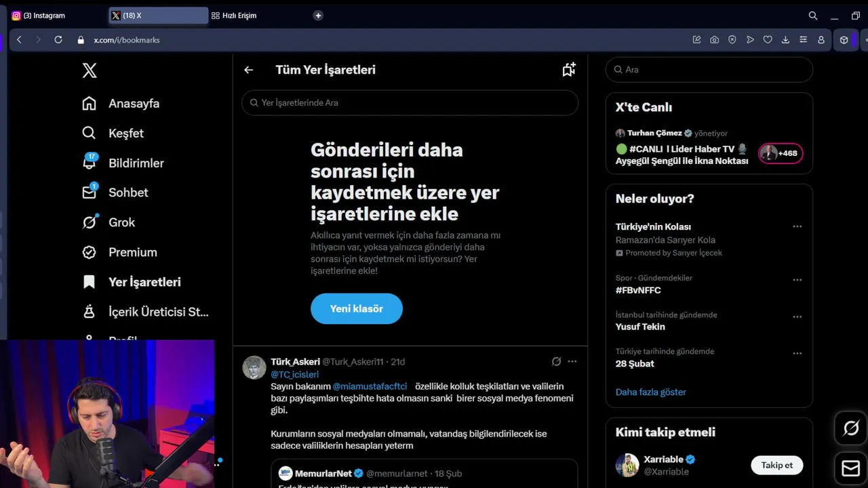The height and width of the screenshot is (488, 868).
Task: Open the 28 Şubat trend
Action: (635, 363)
